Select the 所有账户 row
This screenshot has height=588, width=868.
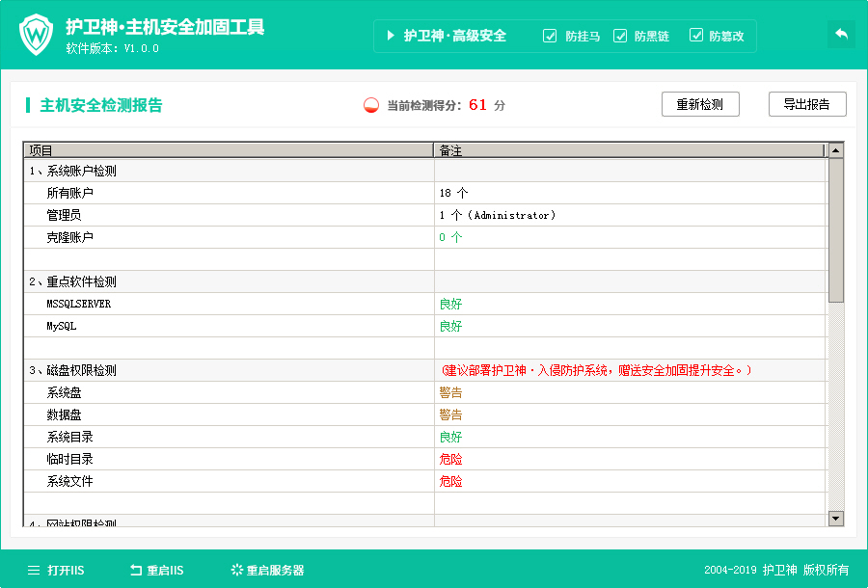425,193
